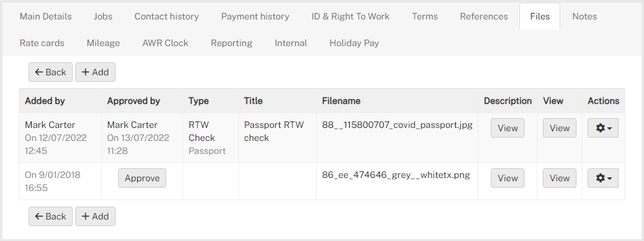Switch to Main Details tab

click(x=45, y=16)
